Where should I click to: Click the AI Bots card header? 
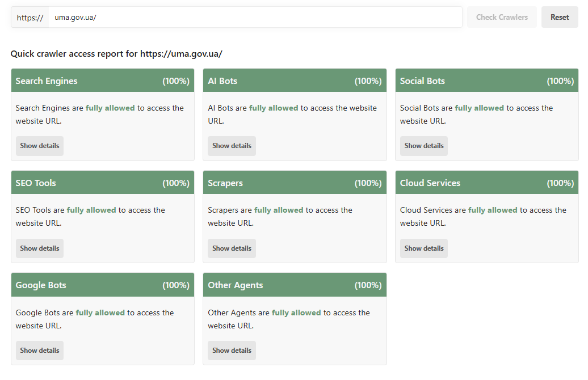[295, 81]
